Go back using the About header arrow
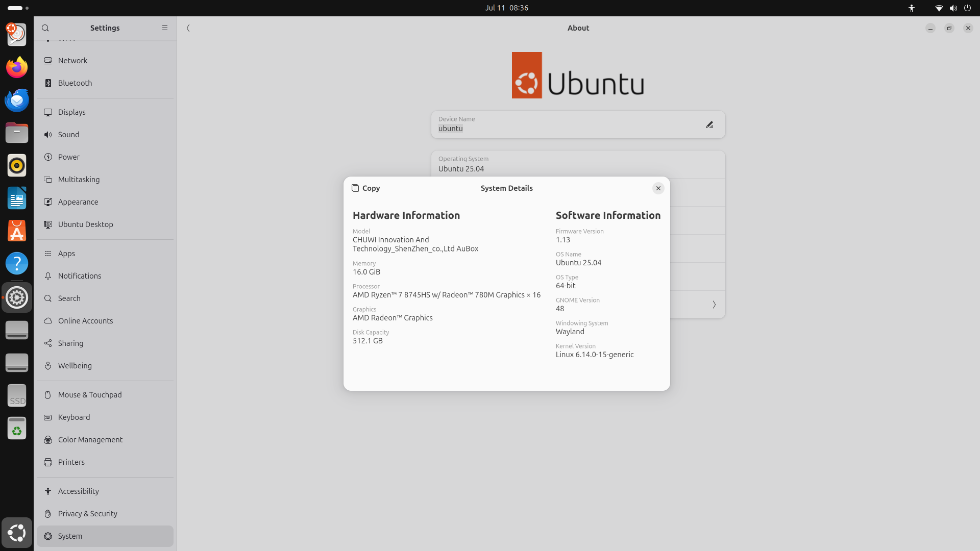The height and width of the screenshot is (551, 980). pos(188,28)
